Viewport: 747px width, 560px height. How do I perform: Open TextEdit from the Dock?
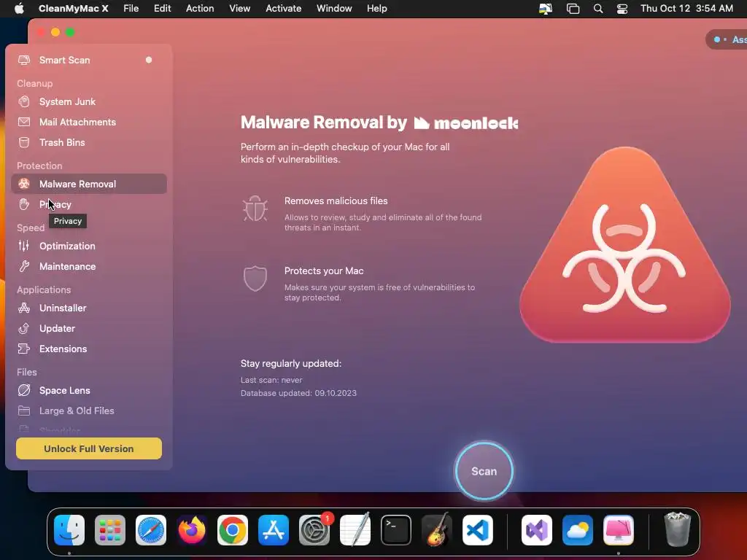[355, 529]
